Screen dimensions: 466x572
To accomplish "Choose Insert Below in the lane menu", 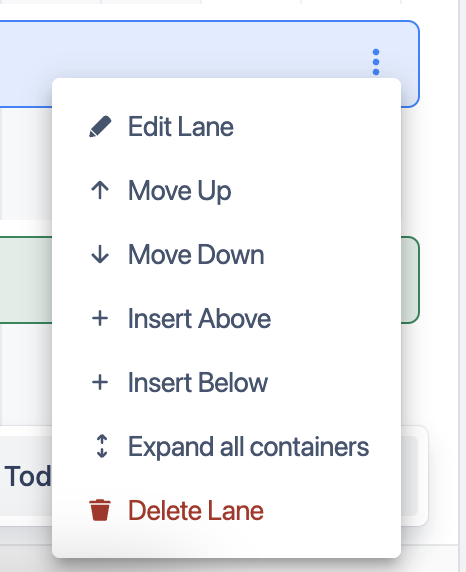I will [x=226, y=383].
